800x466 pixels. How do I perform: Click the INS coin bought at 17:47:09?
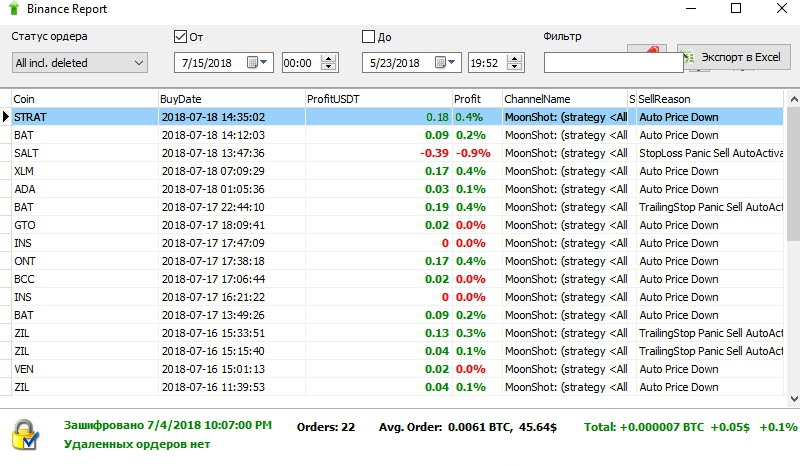coord(85,243)
